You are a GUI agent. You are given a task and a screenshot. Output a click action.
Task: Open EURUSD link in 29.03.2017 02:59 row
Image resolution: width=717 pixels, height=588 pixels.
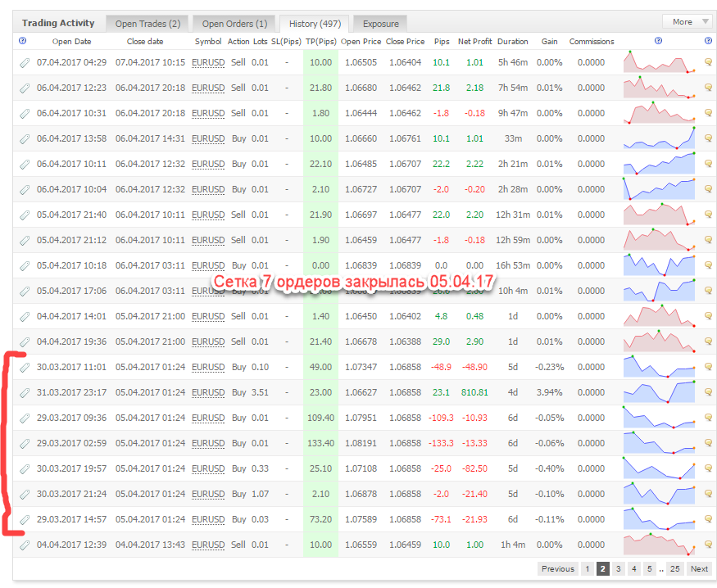pos(208,444)
